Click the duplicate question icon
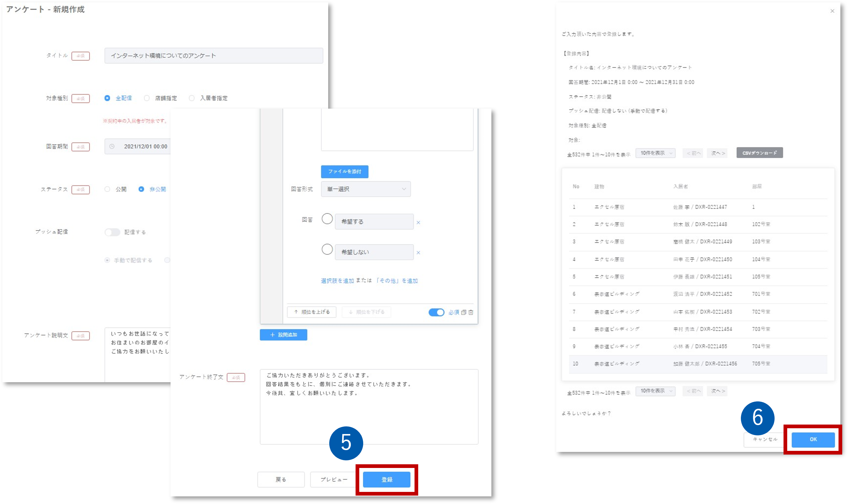This screenshot has width=848, height=504. 463,313
